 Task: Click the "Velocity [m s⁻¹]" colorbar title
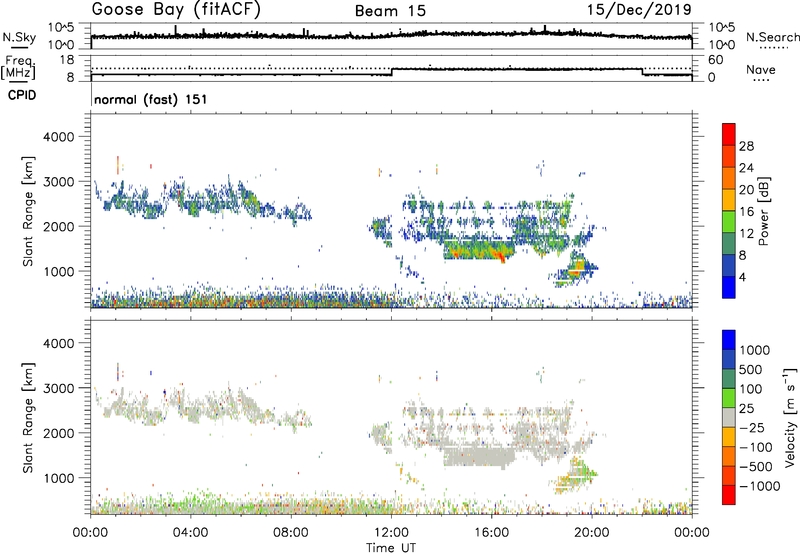(x=791, y=417)
